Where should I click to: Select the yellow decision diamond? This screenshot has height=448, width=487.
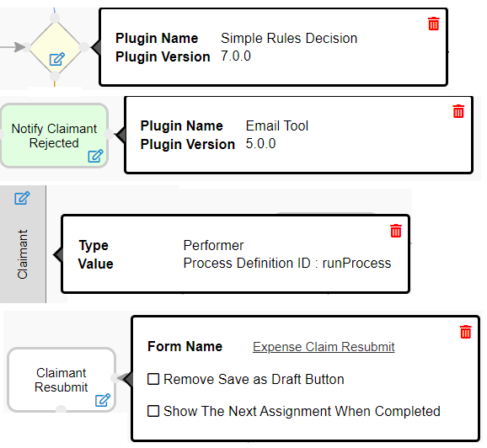pyautogui.click(x=55, y=47)
